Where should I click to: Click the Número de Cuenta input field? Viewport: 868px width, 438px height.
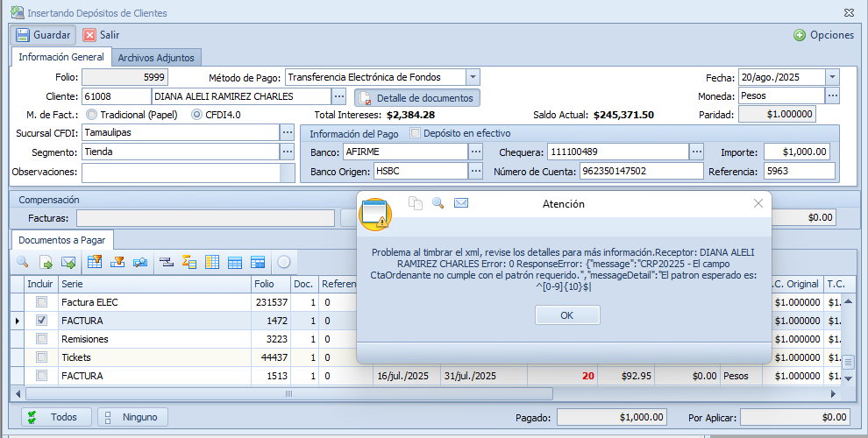pos(642,171)
